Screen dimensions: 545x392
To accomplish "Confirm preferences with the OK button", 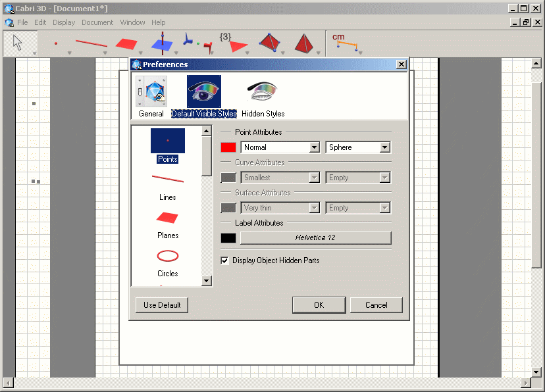I will [x=319, y=305].
